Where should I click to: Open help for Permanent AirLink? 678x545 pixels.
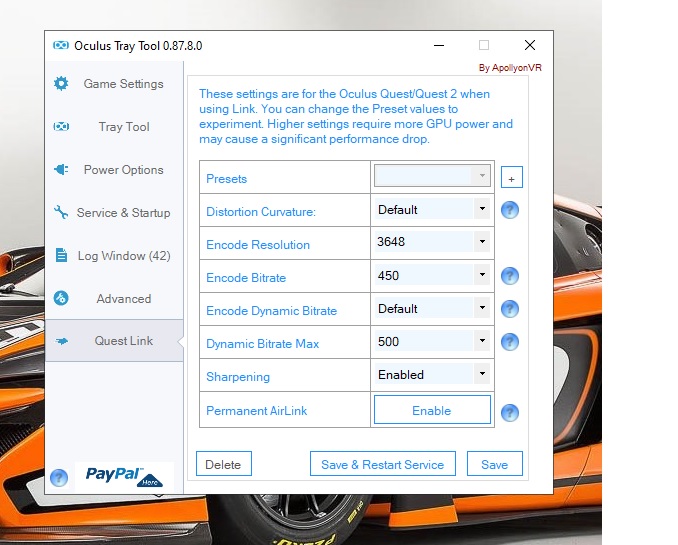510,413
